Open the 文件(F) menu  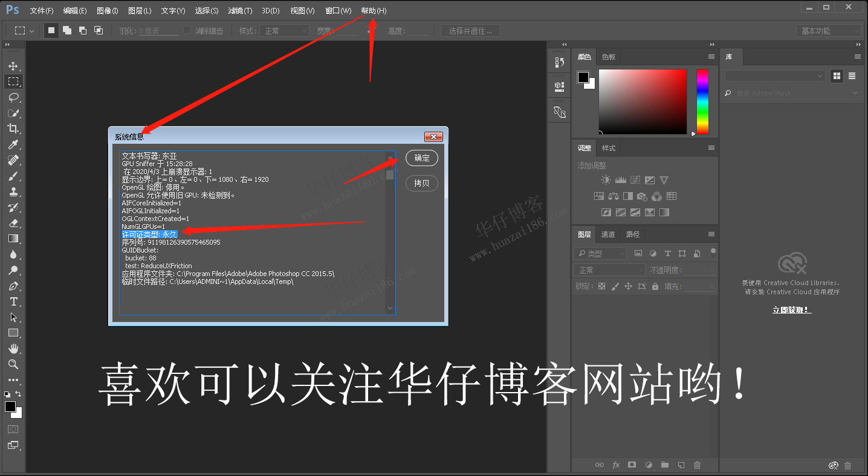(x=42, y=11)
